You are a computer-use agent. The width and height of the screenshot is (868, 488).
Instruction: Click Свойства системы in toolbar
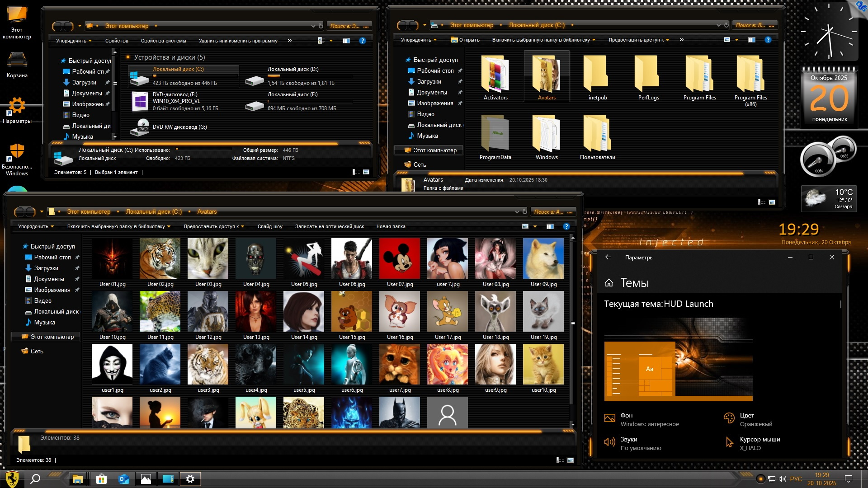point(163,41)
